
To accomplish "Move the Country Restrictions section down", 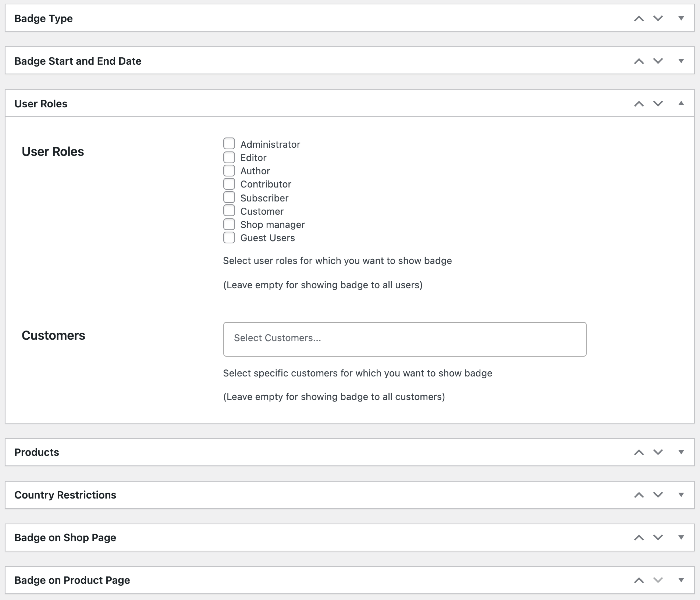I will coord(658,495).
